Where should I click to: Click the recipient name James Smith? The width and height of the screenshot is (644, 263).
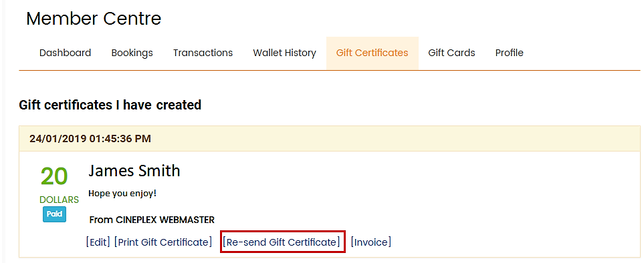pyautogui.click(x=134, y=171)
